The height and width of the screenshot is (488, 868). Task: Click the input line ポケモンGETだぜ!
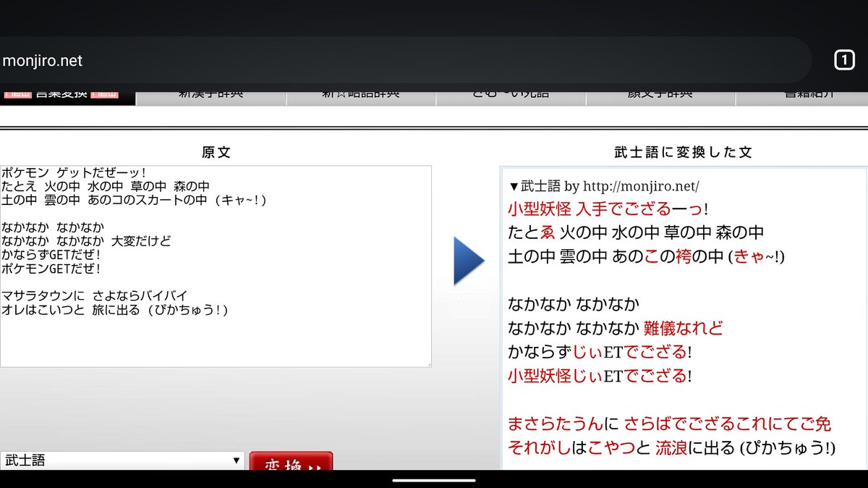51,269
